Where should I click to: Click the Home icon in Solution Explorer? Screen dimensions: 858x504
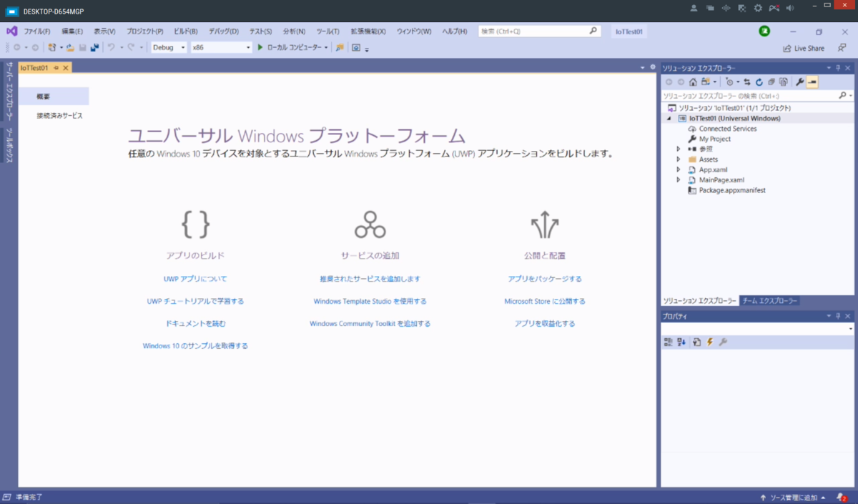[693, 81]
